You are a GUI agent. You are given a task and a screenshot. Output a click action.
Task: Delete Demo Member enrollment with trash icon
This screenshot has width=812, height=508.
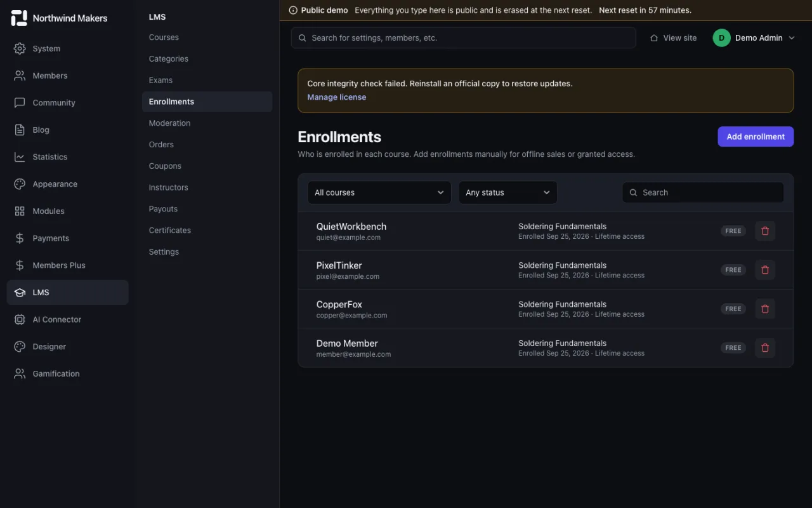pos(765,348)
